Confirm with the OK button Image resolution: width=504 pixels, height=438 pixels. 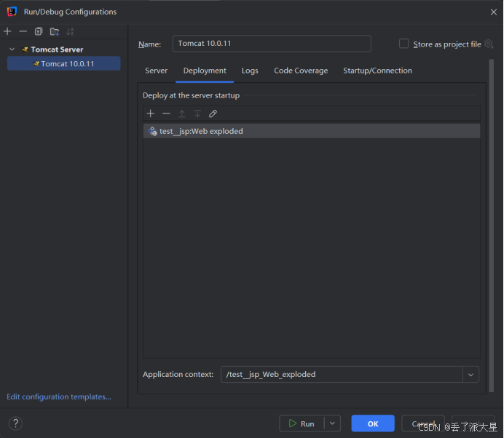coord(373,423)
